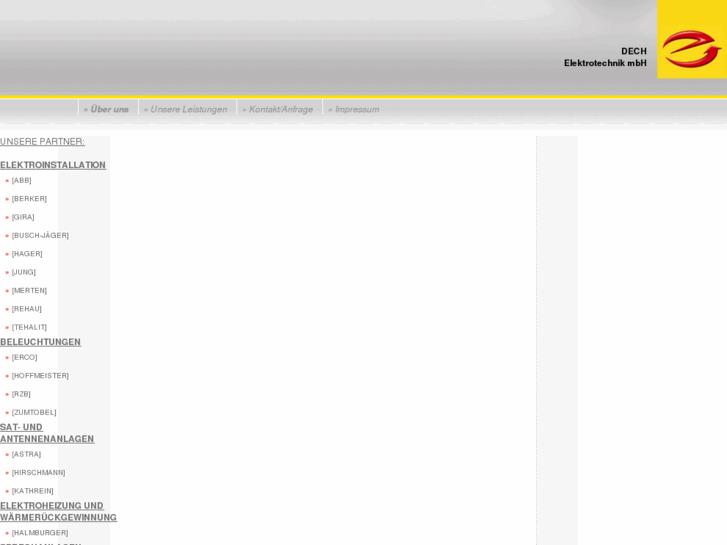Image resolution: width=727 pixels, height=545 pixels.
Task: Open the [BUSCH-JÄGER] partner link
Action: (40, 235)
